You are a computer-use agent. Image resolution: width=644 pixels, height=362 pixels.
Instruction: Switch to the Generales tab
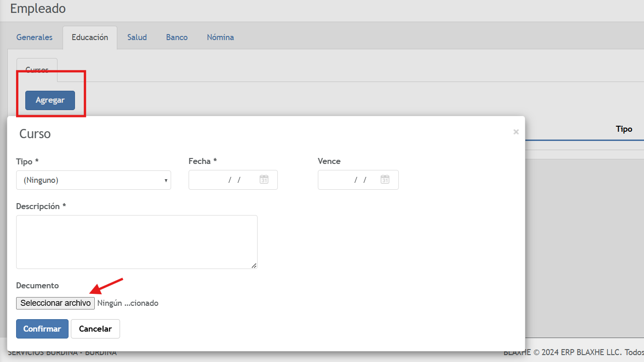[34, 37]
